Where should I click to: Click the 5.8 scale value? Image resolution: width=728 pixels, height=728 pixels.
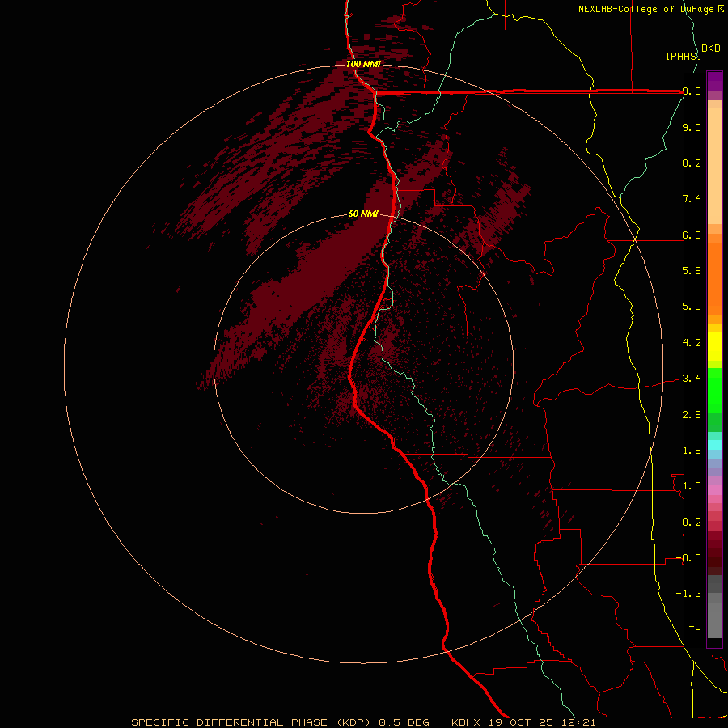tap(692, 270)
